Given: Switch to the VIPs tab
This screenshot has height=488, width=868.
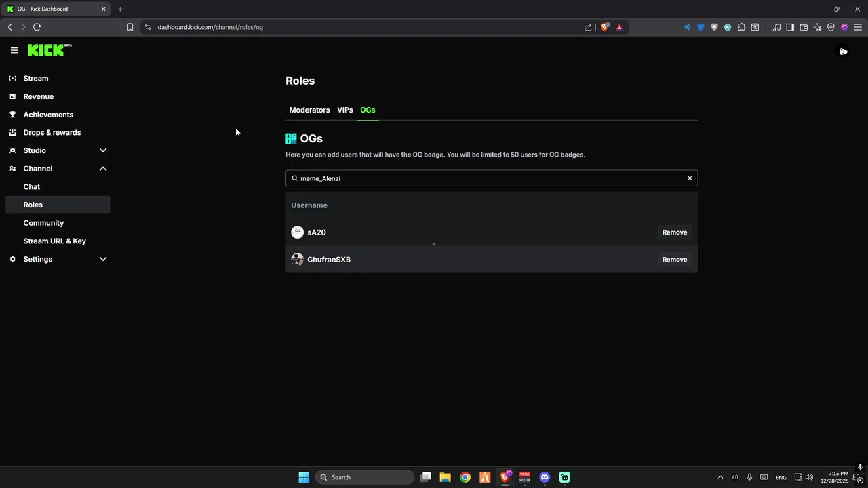Looking at the screenshot, I should tap(345, 110).
